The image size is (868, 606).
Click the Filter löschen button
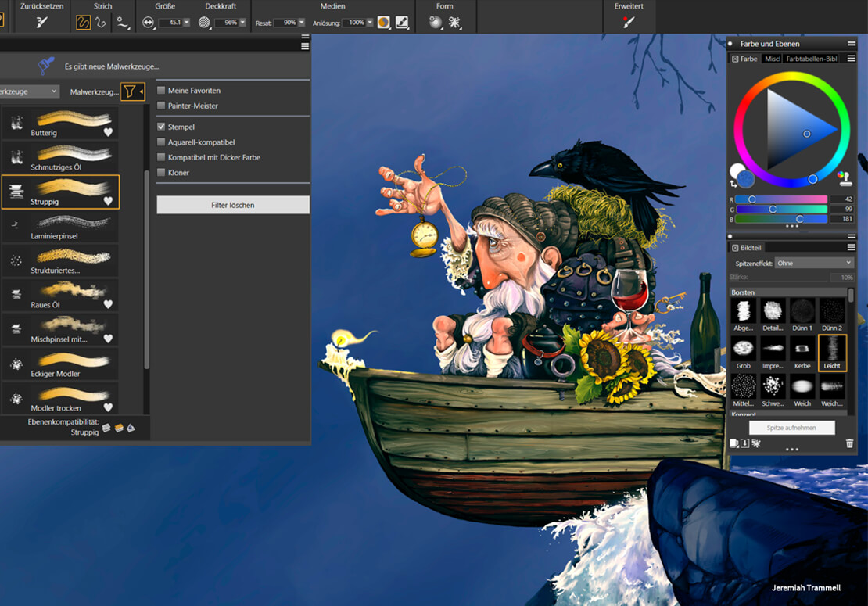click(x=233, y=205)
